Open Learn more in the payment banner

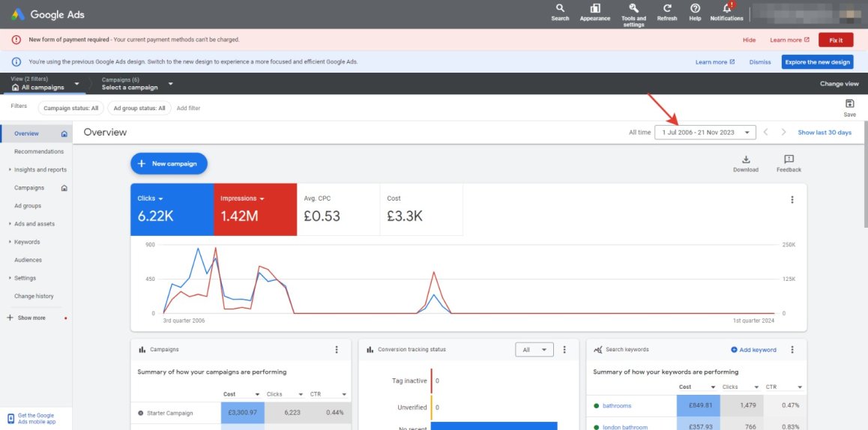coord(789,40)
